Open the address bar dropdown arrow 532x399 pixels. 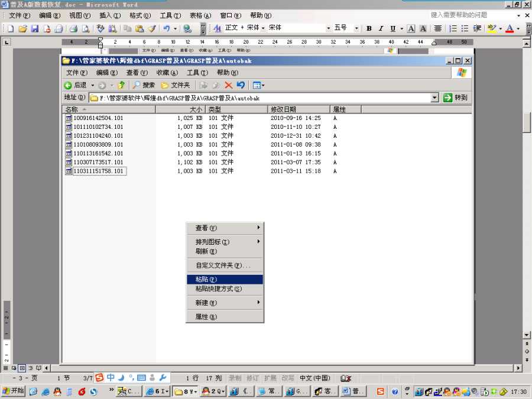tap(434, 98)
